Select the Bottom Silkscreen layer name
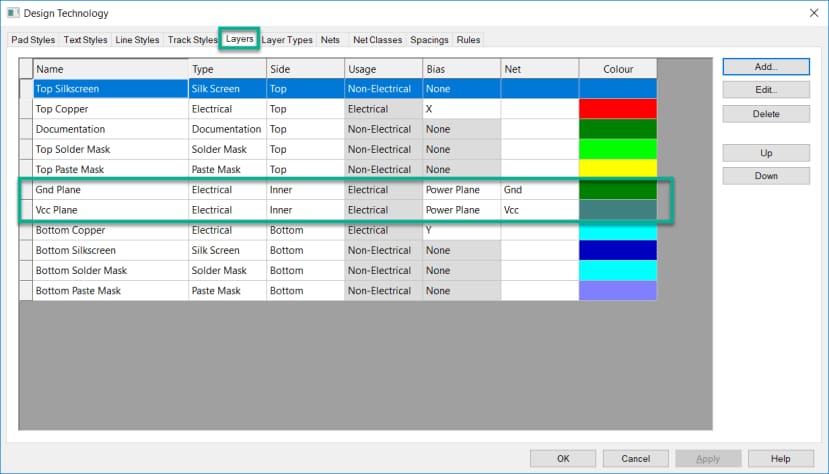Screen dimensions: 829x474 (110, 250)
